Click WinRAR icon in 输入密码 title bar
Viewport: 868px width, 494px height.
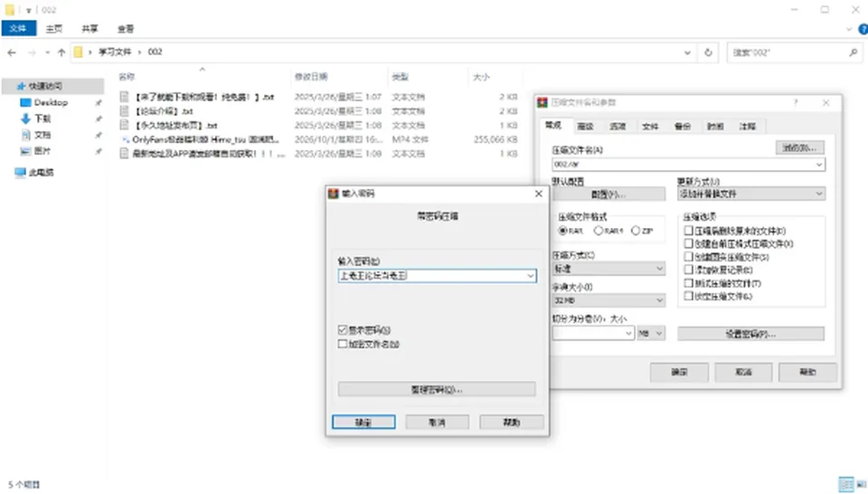point(334,194)
